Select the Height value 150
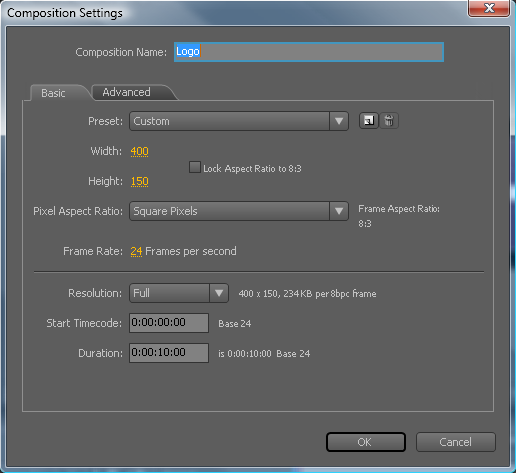 140,181
